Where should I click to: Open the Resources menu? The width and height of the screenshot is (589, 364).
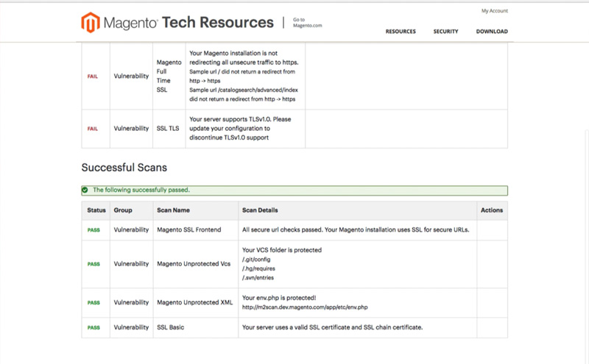pyautogui.click(x=401, y=32)
